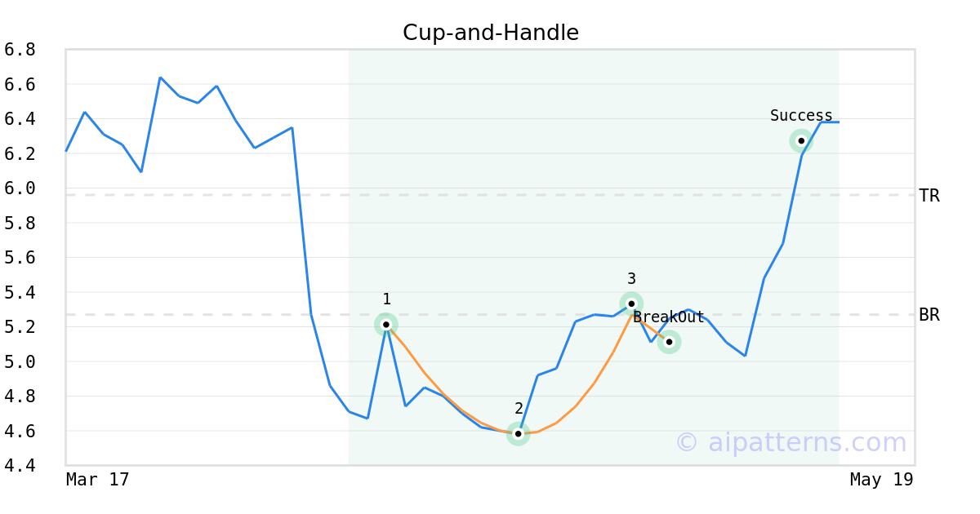
Task: Open the aipatterns.com watermark link
Action: click(x=791, y=442)
